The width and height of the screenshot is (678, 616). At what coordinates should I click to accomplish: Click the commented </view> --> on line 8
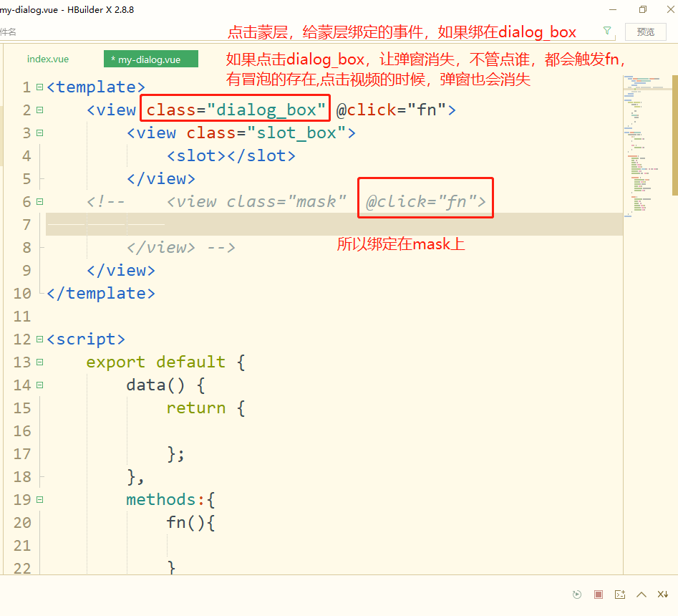coord(180,247)
